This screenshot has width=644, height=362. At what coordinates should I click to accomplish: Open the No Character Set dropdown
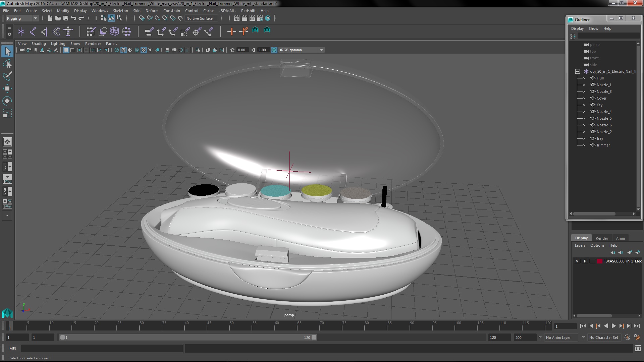tap(604, 338)
